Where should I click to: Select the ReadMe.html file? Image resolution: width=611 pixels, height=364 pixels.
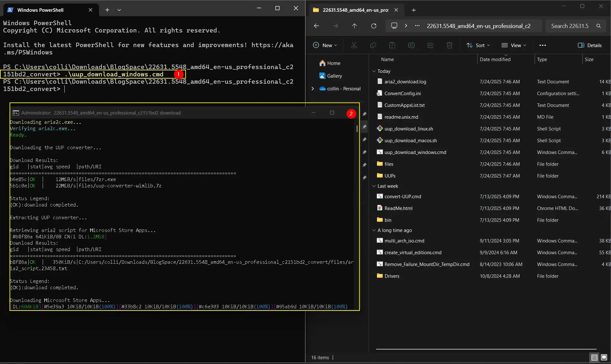pos(398,208)
